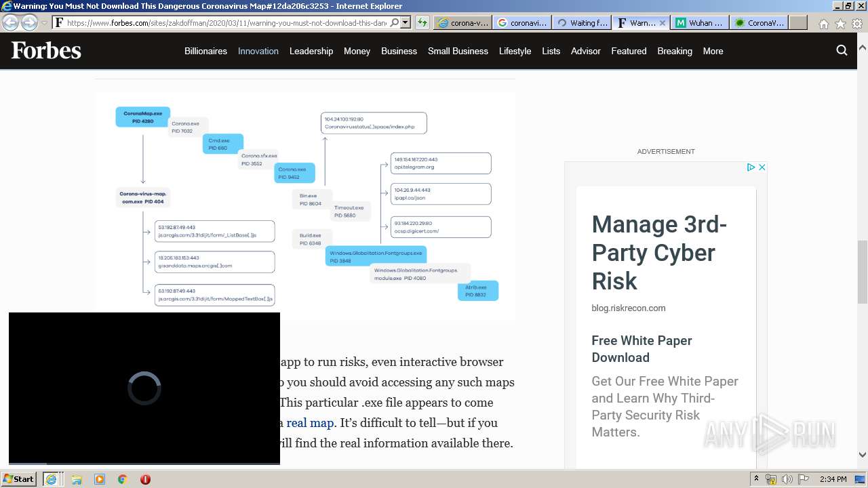Viewport: 868px width, 488px height.
Task: Show hidden tray icons arrow
Action: tap(756, 479)
